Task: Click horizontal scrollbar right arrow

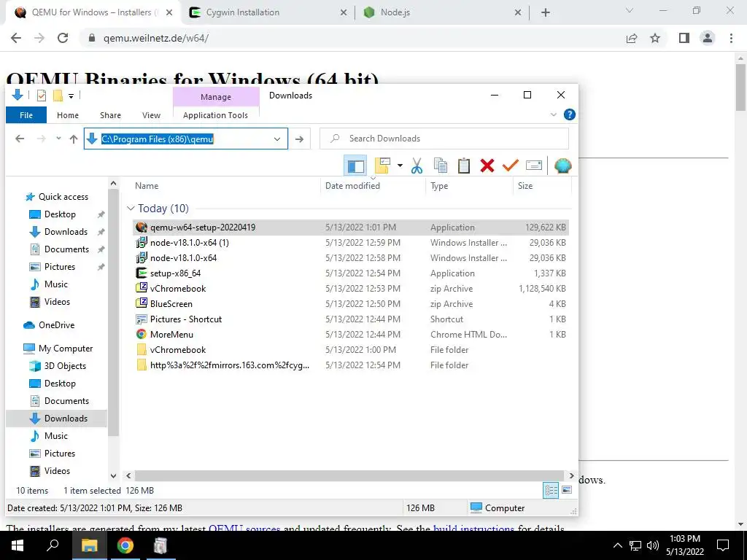Action: point(572,475)
